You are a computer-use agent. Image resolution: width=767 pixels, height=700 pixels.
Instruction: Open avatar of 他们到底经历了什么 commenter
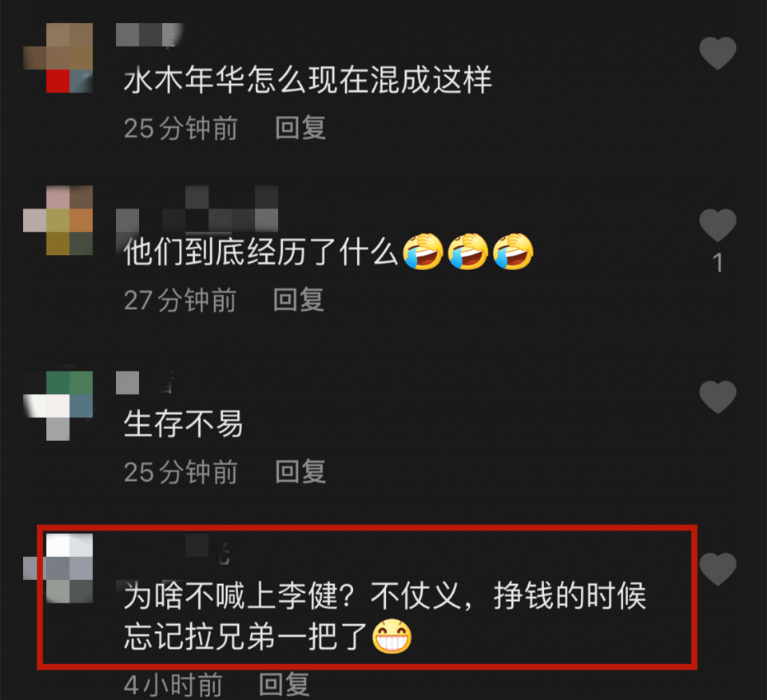point(58,220)
